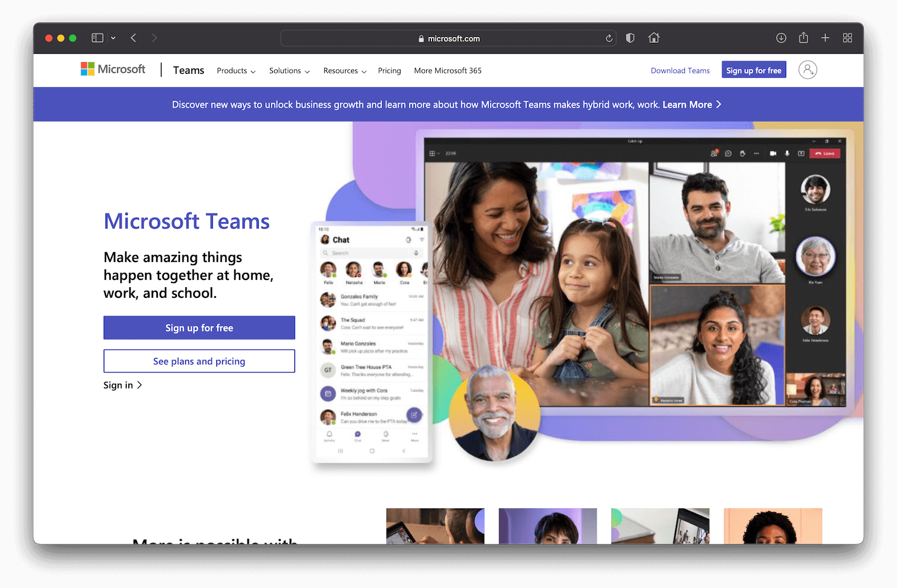Switch to the Chat tab in the mobile app

point(358,434)
